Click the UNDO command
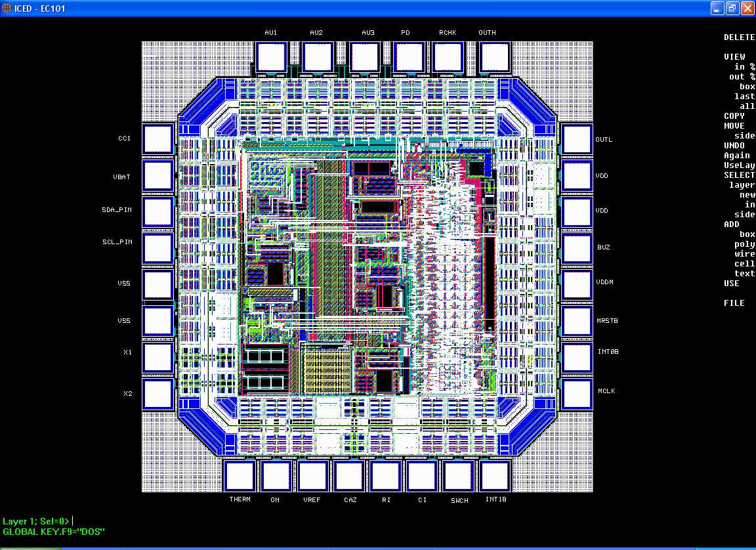The width and height of the screenshot is (756, 550). tap(734, 146)
